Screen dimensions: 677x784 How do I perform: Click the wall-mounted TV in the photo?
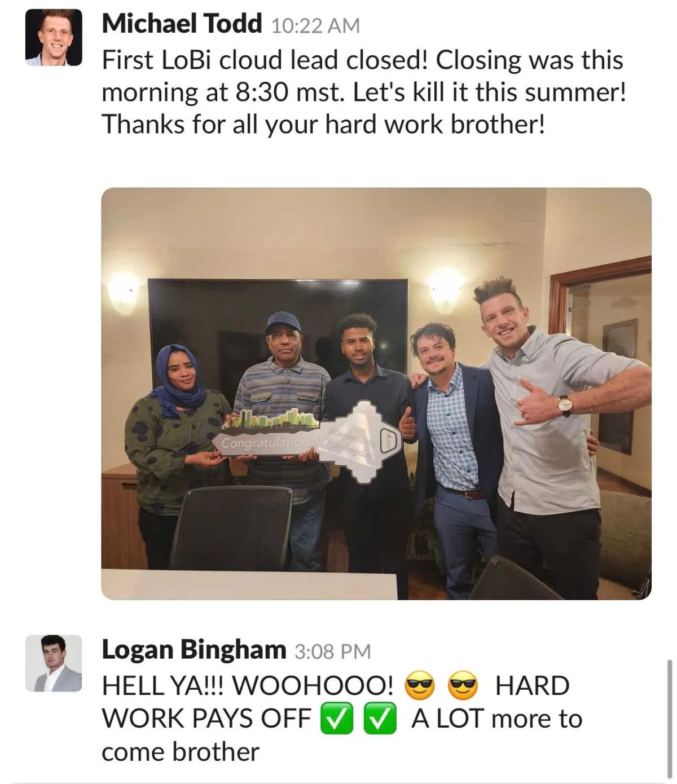(278, 333)
